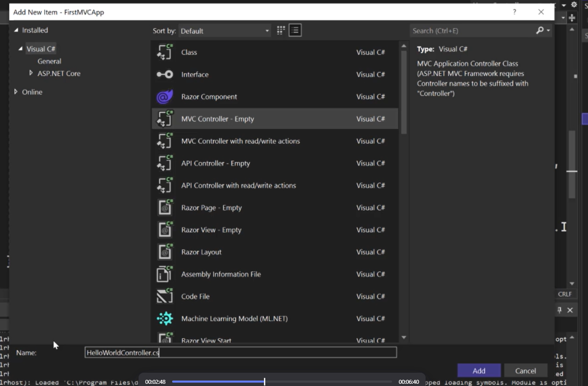Switch to medium icons list view
The height and width of the screenshot is (386, 588).
(295, 30)
